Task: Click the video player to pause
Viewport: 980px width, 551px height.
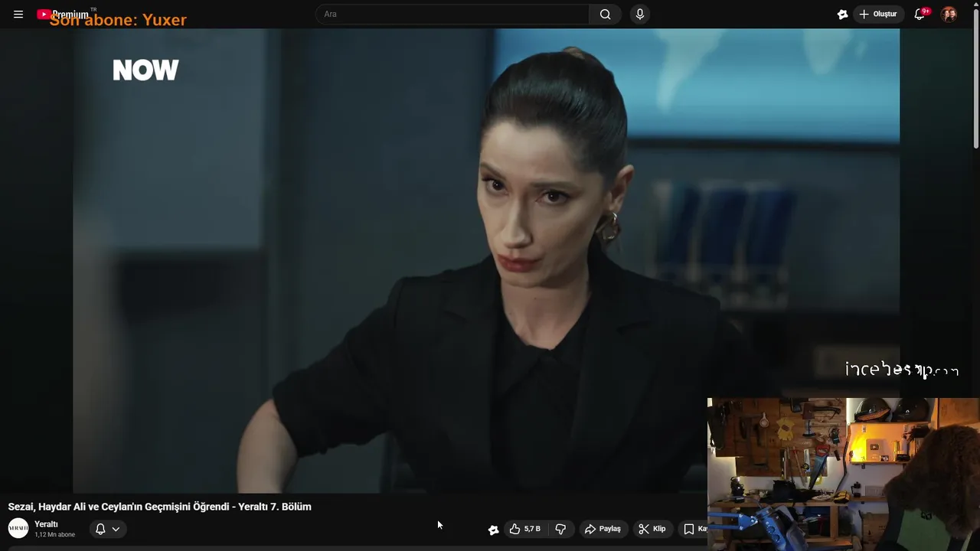Action: coord(486,260)
